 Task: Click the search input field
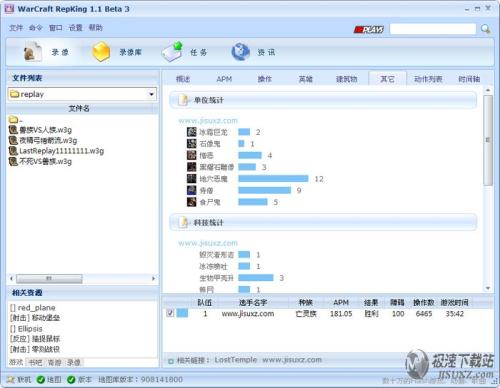pyautogui.click(x=433, y=29)
